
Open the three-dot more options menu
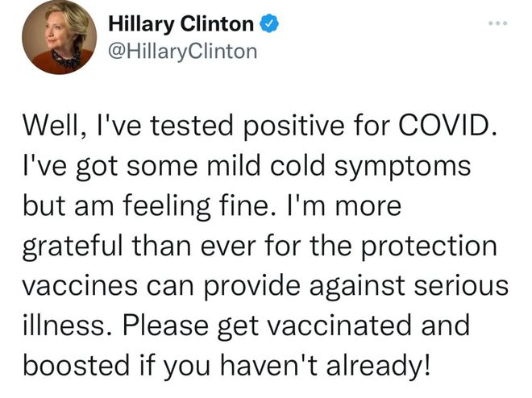[497, 23]
